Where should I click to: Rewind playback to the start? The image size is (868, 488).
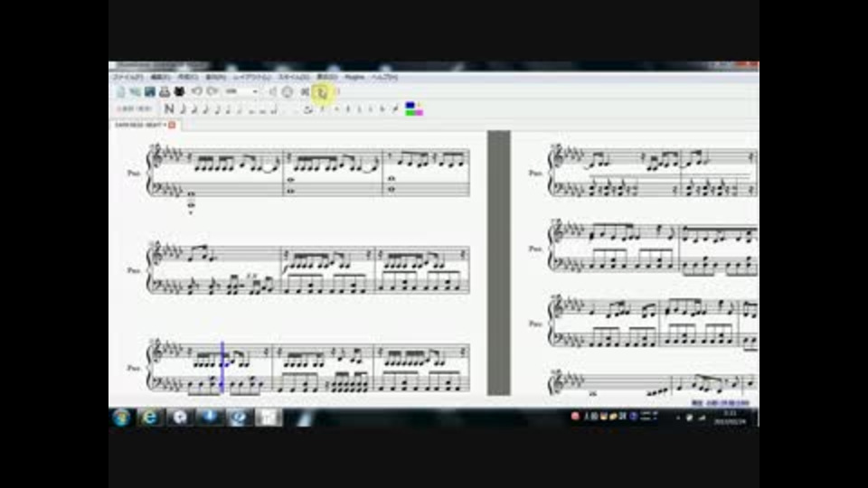coord(305,92)
